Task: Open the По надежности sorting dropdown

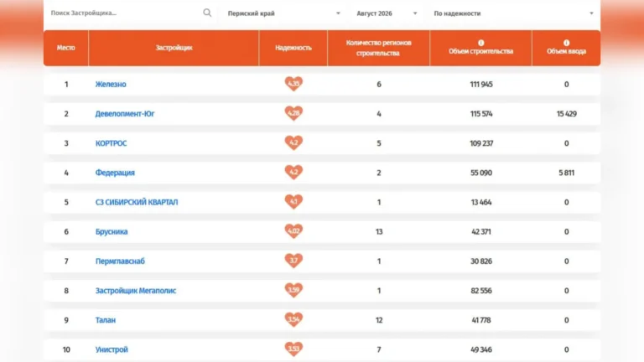Action: (513, 13)
